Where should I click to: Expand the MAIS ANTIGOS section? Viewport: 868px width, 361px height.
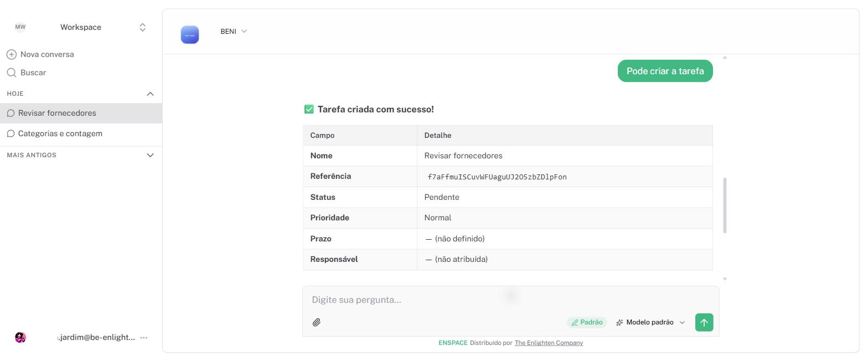[150, 155]
